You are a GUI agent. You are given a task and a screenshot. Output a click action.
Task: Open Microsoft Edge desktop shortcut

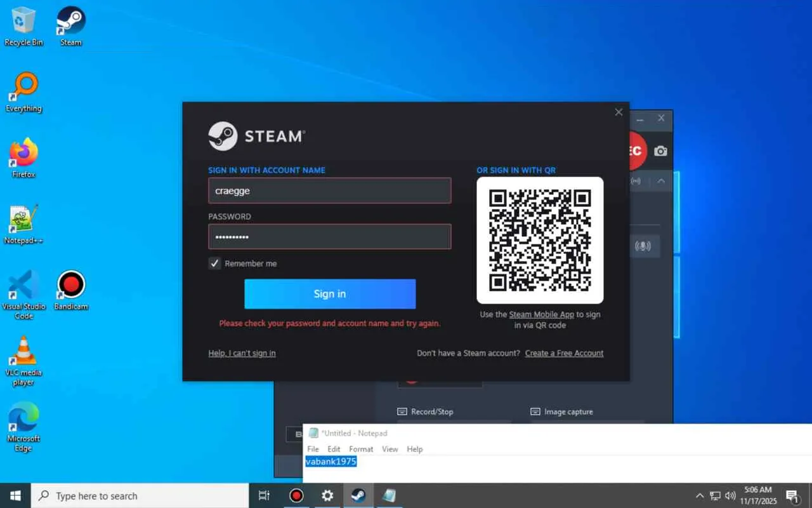23,427
